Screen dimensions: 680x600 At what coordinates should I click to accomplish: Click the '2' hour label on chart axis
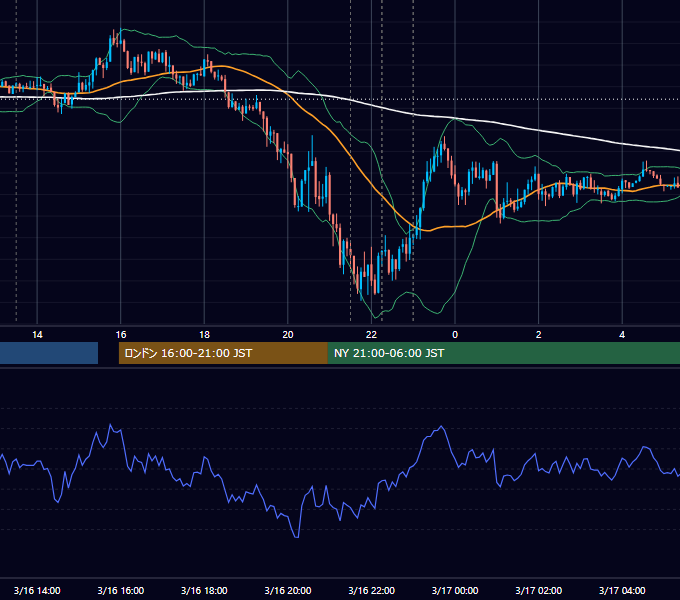pyautogui.click(x=539, y=335)
